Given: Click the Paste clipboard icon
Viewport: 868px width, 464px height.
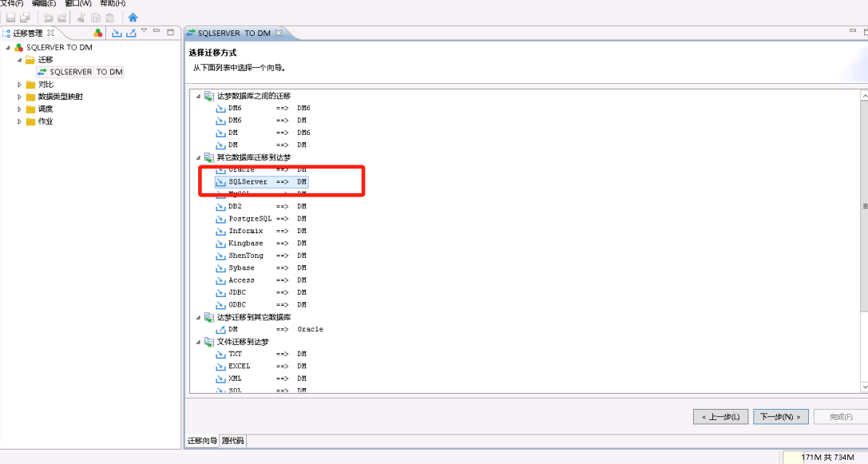Looking at the screenshot, I should pos(110,18).
